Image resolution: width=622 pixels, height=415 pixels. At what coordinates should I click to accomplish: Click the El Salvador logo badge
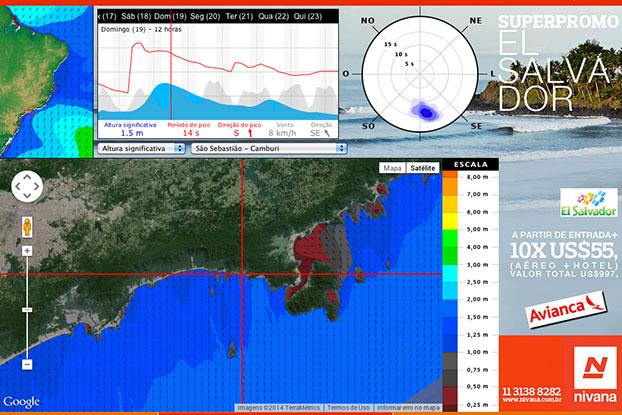pos(589,203)
